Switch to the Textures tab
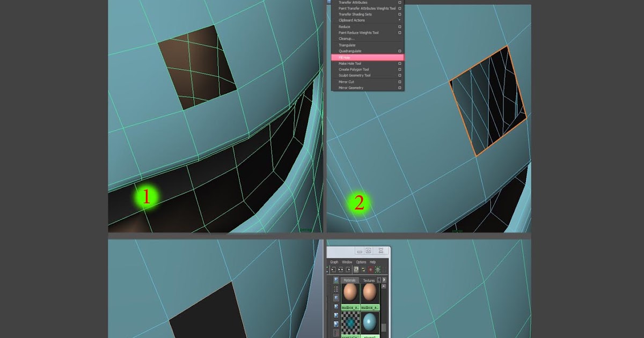 [369, 280]
